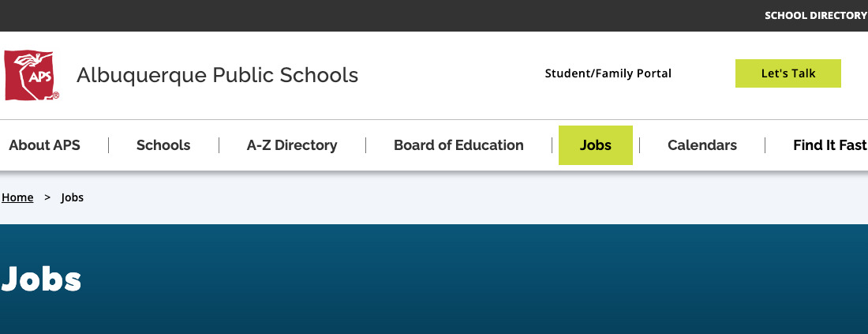Expand the Find It Fast menu
Viewport: 868px width, 334px height.
(829, 145)
